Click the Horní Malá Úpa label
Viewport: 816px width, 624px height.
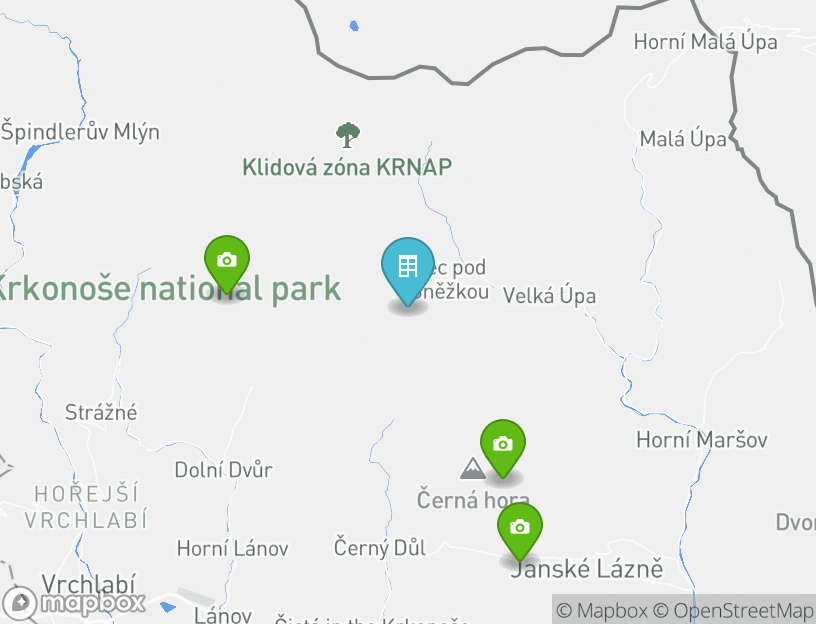point(705,42)
